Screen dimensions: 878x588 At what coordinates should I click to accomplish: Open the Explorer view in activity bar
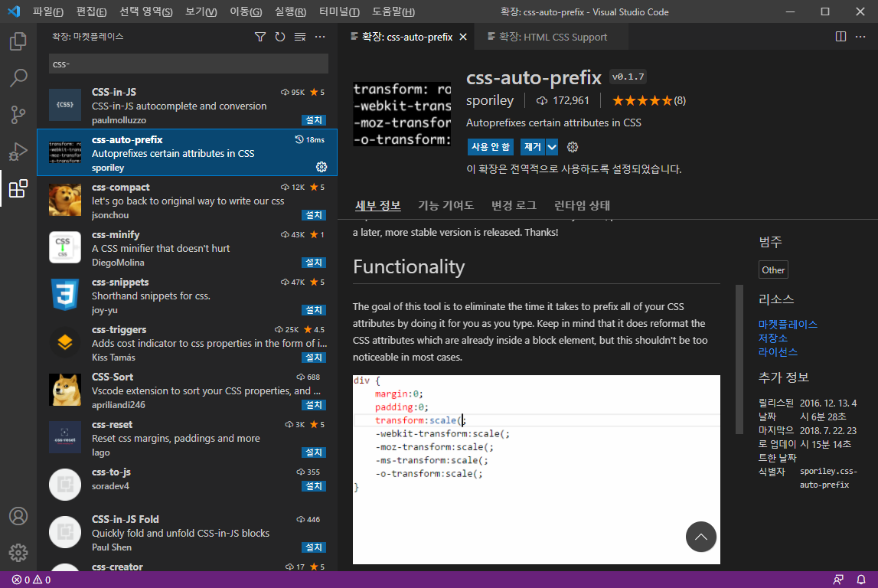point(18,41)
